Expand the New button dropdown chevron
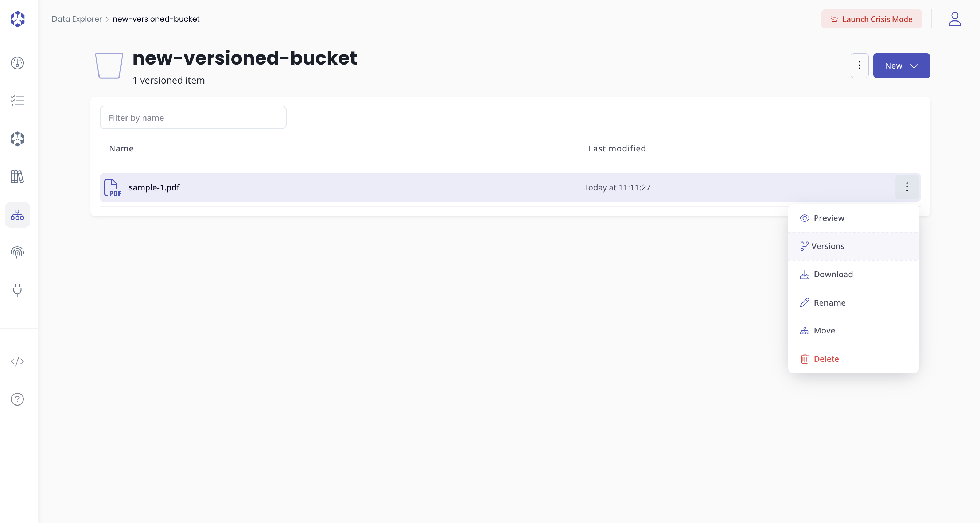980x523 pixels. pos(915,66)
